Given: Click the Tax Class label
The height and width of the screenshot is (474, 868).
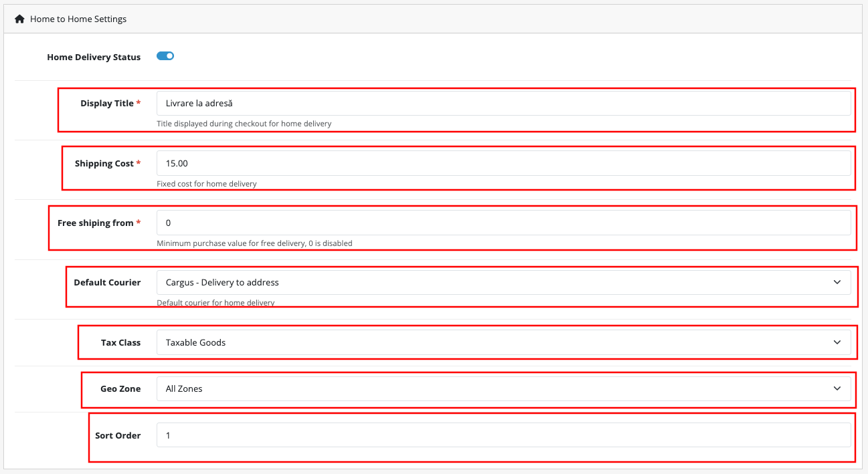Looking at the screenshot, I should [x=120, y=342].
